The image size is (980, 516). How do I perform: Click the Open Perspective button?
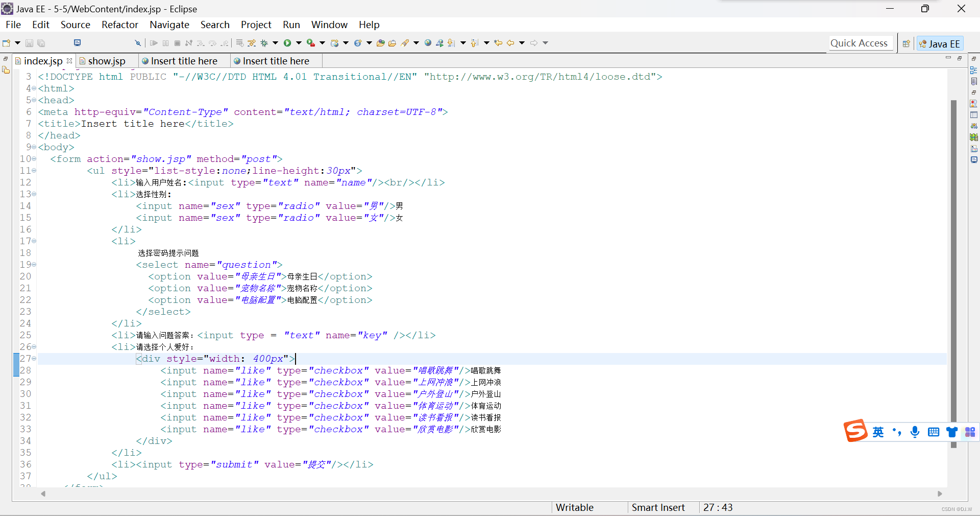point(906,44)
